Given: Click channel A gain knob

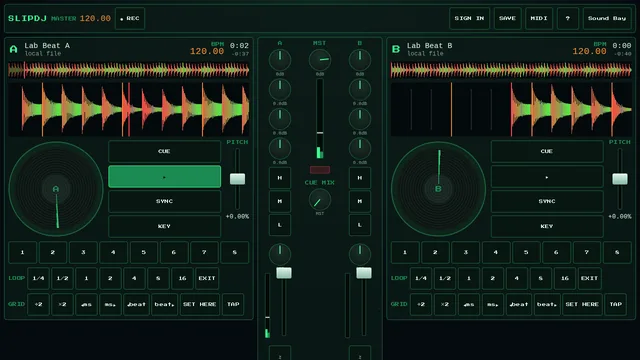Looking at the screenshot, I should [280, 60].
